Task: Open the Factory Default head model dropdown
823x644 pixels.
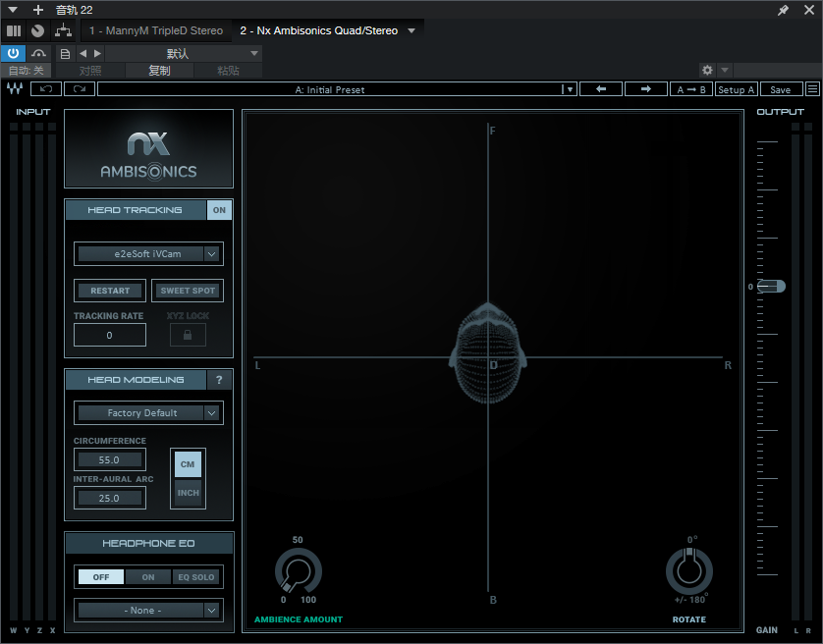Action: (148, 413)
